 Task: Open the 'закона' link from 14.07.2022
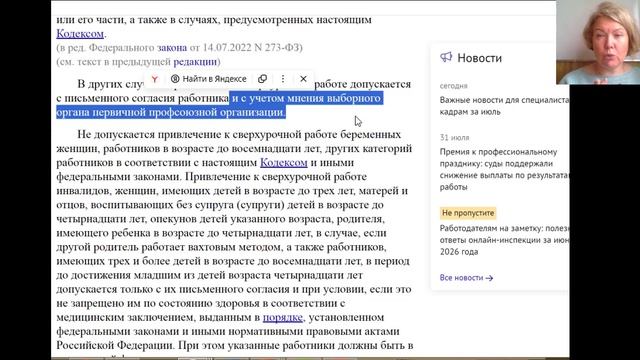(x=172, y=47)
